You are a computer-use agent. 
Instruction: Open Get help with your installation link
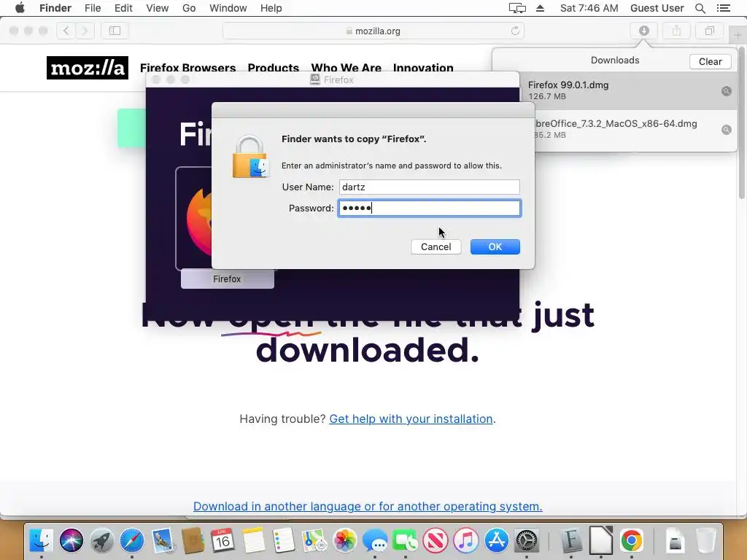(411, 419)
